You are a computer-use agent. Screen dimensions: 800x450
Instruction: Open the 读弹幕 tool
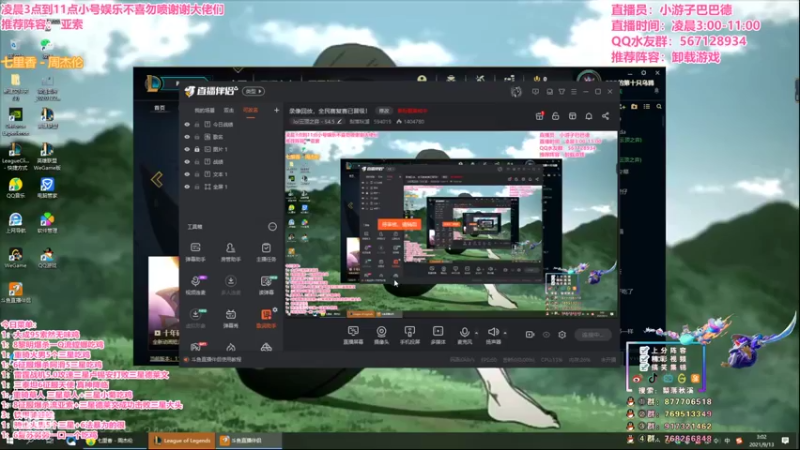(x=266, y=285)
